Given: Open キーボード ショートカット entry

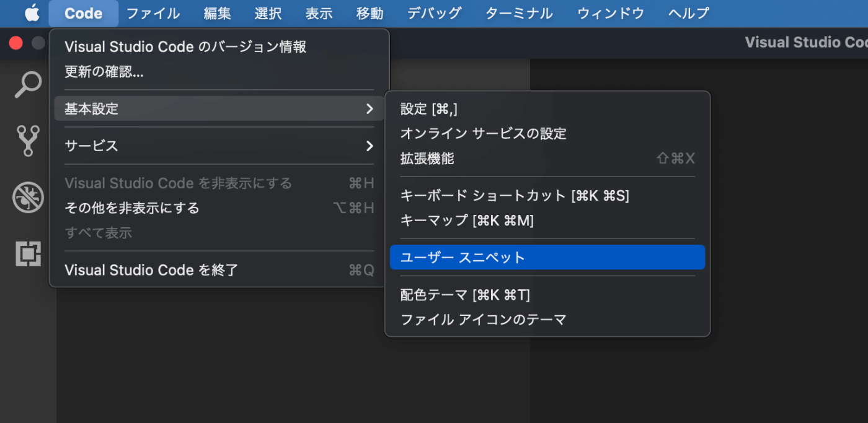Looking at the screenshot, I should tap(547, 196).
